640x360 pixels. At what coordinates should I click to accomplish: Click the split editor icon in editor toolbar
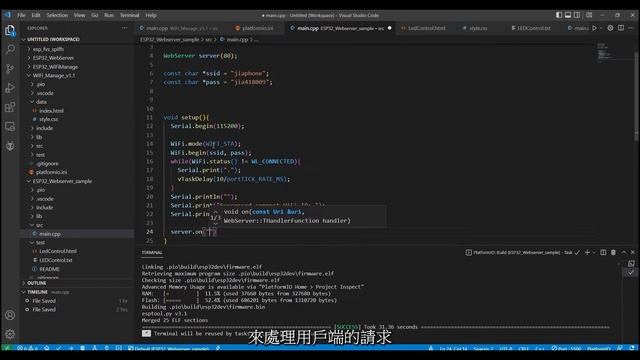coord(621,28)
